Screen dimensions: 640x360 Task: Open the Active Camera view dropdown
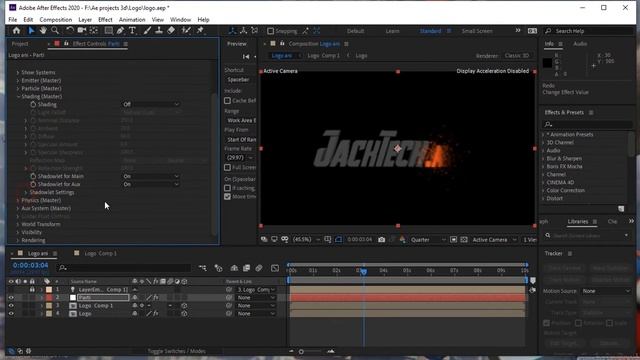coord(494,240)
